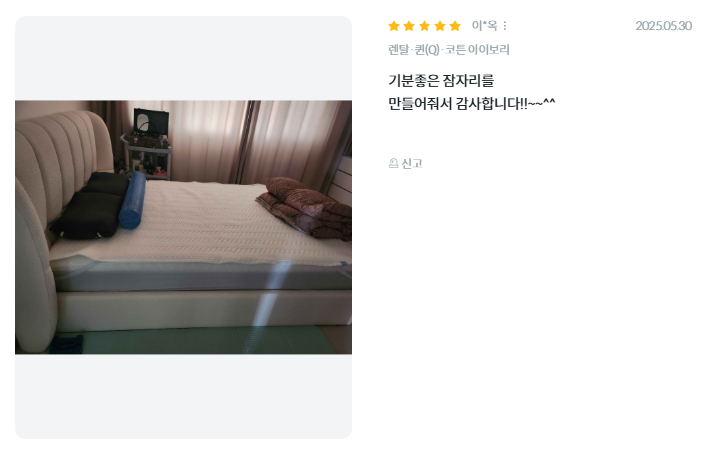Click the siren icon next to 신고
The height and width of the screenshot is (450, 711).
pos(394,163)
